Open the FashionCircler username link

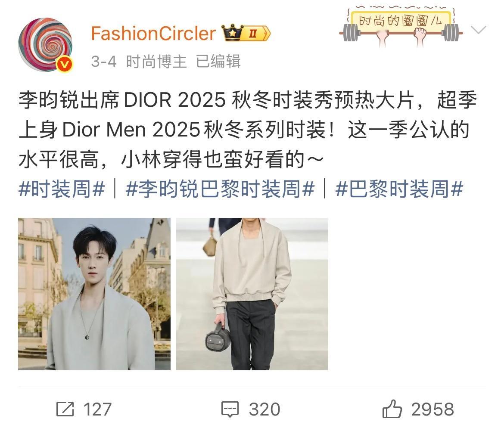(153, 34)
